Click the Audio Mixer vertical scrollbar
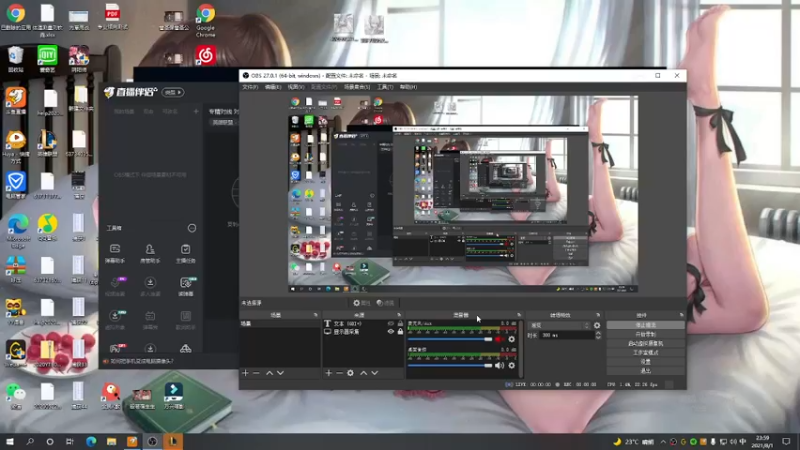The height and width of the screenshot is (450, 800). point(520,348)
